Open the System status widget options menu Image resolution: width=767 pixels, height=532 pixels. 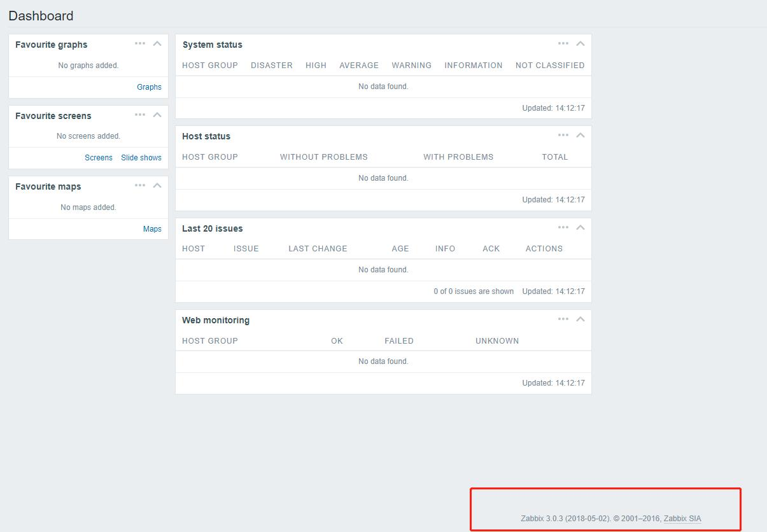pos(563,44)
